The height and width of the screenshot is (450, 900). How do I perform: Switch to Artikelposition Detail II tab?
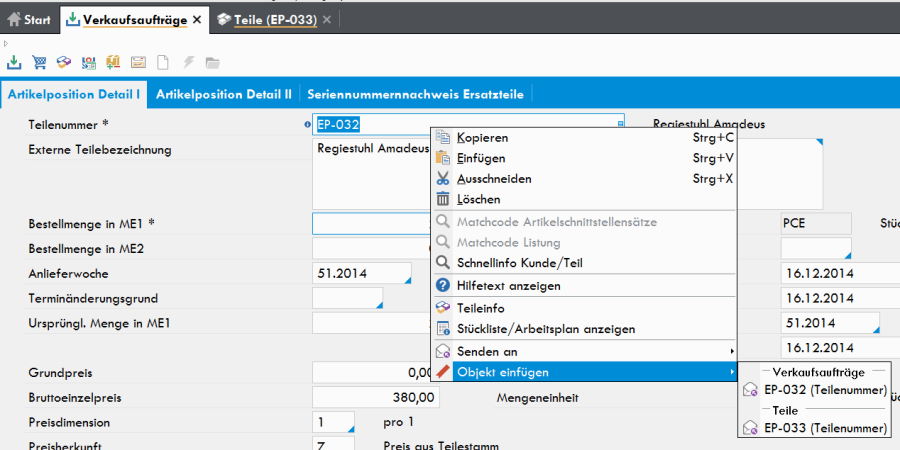tap(223, 94)
